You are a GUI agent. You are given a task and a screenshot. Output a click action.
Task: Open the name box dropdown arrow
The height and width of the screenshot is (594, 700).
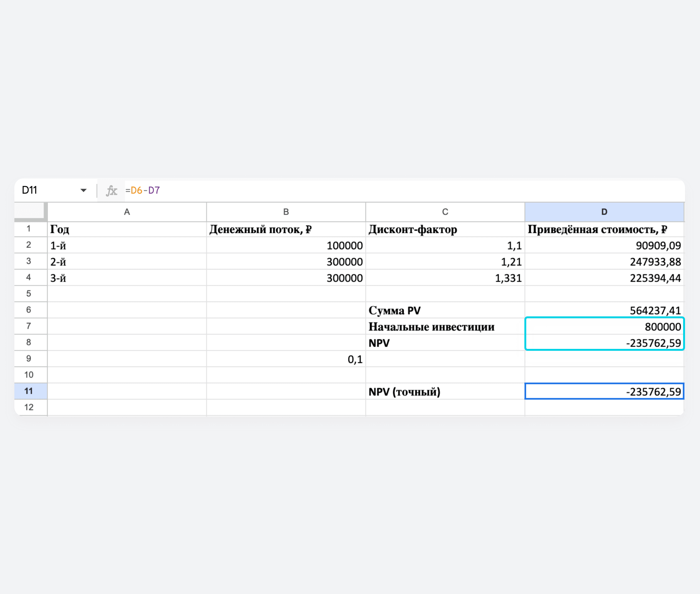pyautogui.click(x=84, y=190)
